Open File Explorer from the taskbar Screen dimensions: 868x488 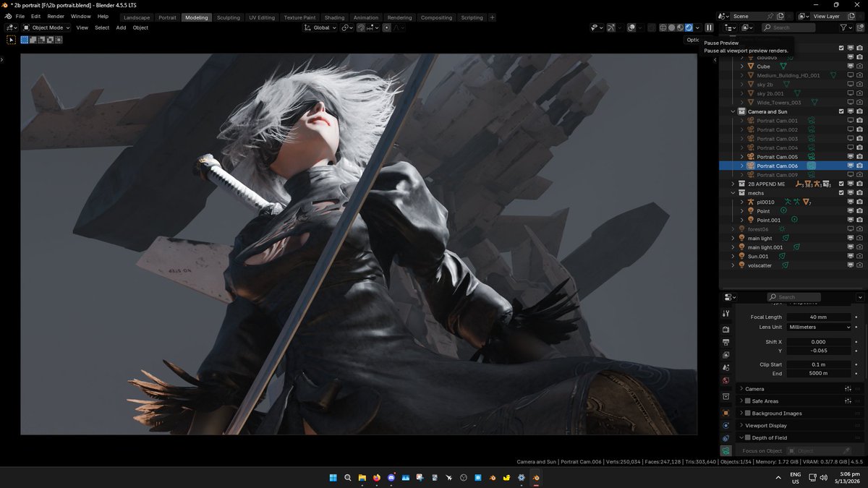(362, 478)
